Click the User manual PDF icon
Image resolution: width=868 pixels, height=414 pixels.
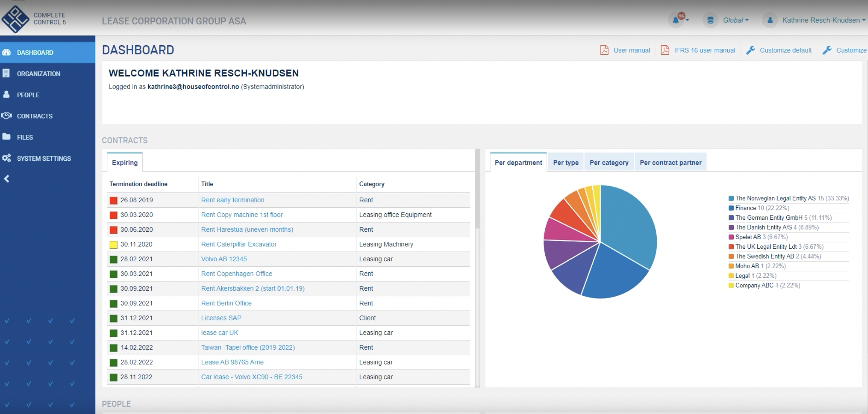click(604, 50)
